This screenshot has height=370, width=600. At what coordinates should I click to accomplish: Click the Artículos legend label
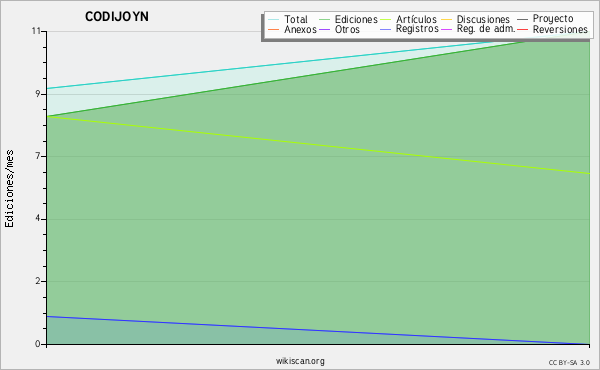(x=416, y=19)
